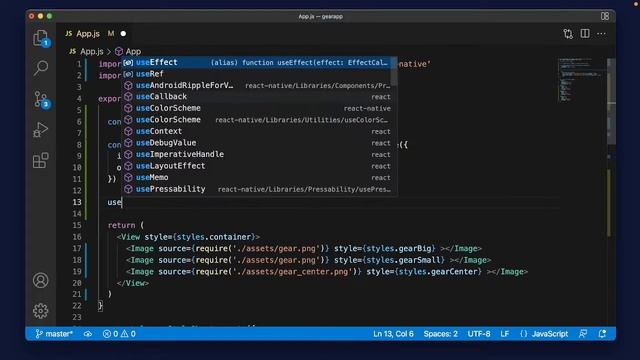Click 'styles.gearBig' on line 17
Viewport: 640px width, 360px height.
(399, 248)
